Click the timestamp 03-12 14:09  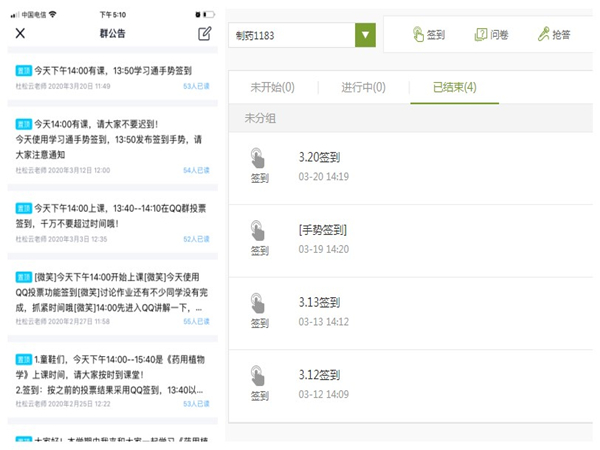[x=324, y=394]
